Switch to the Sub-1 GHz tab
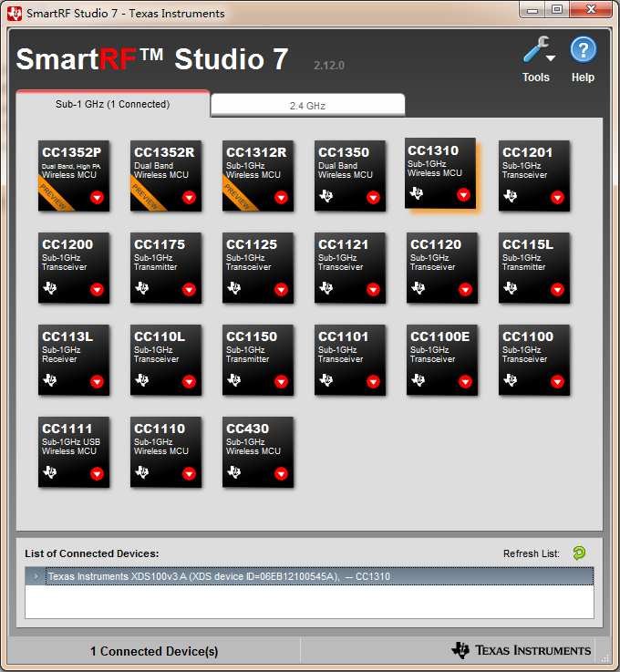 click(x=113, y=104)
